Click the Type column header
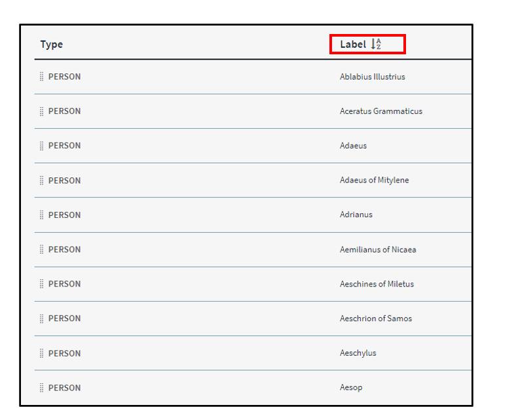 [x=52, y=44]
